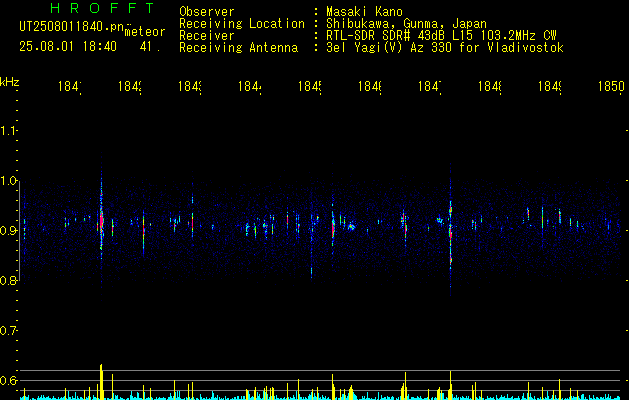Viewport: 629px width, 400px height.
Task: Click the 0.7 kHz frequency tick label
Action: click(8, 331)
